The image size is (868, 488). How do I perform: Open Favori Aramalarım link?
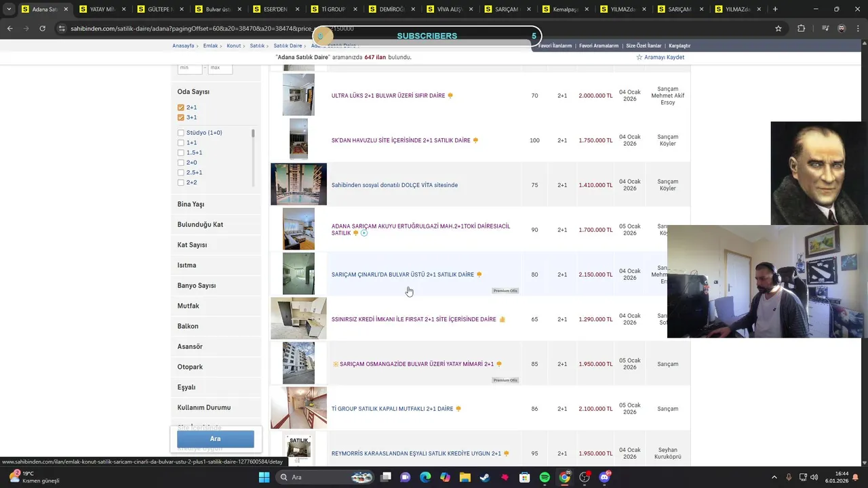(x=599, y=46)
